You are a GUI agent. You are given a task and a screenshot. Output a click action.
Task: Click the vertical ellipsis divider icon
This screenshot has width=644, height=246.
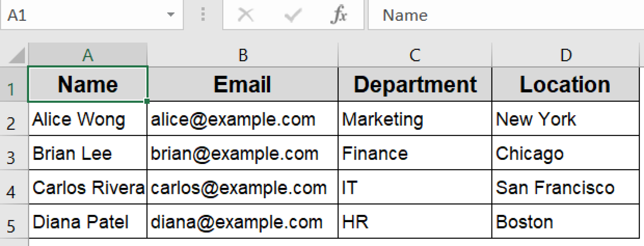[202, 14]
